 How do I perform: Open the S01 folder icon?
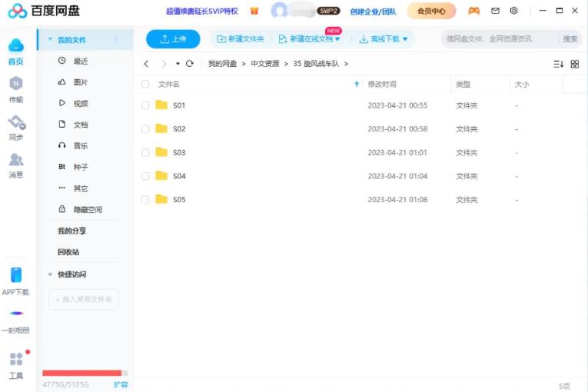point(161,105)
